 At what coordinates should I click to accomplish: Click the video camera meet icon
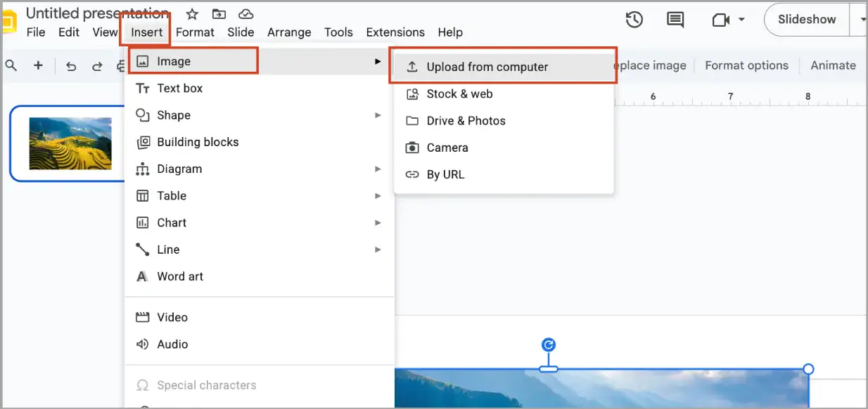pos(720,20)
